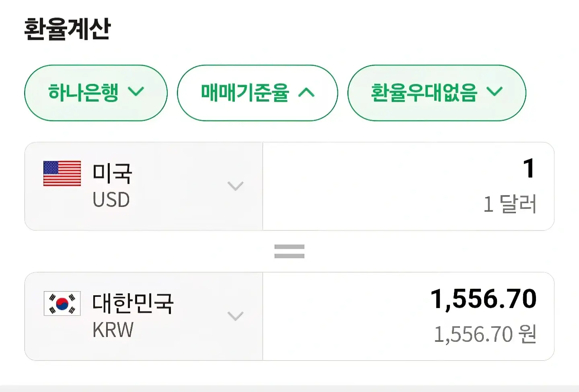The height and width of the screenshot is (392, 579).
Task: Collapse the 매매기준율 up-arrow chevron
Action: point(307,93)
